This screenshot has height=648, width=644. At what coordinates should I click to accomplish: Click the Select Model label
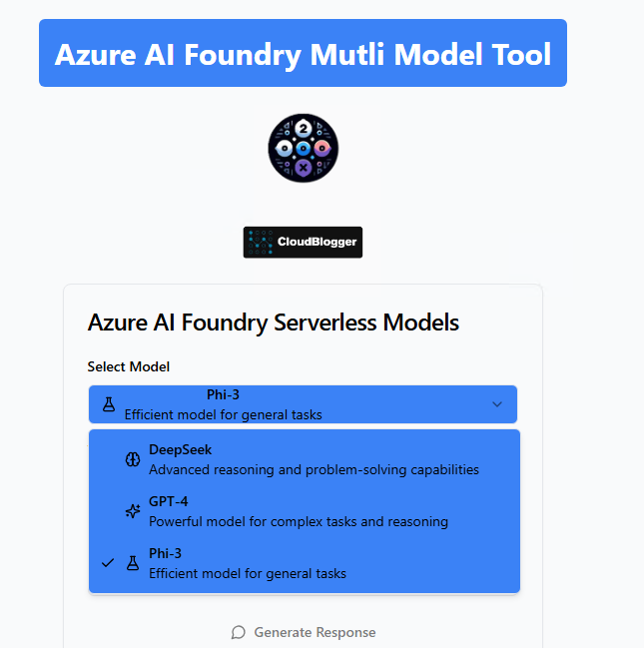[x=128, y=366]
